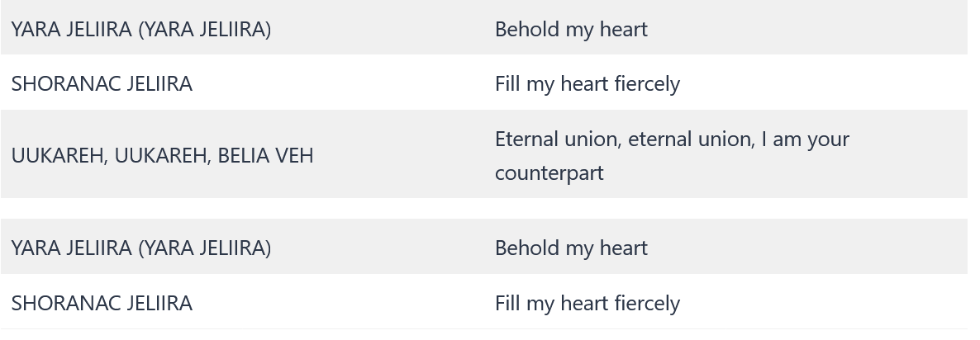This screenshot has height=340, width=980.
Task: Click the first "Fill my heart fiercely" translation
Action: coord(588,83)
